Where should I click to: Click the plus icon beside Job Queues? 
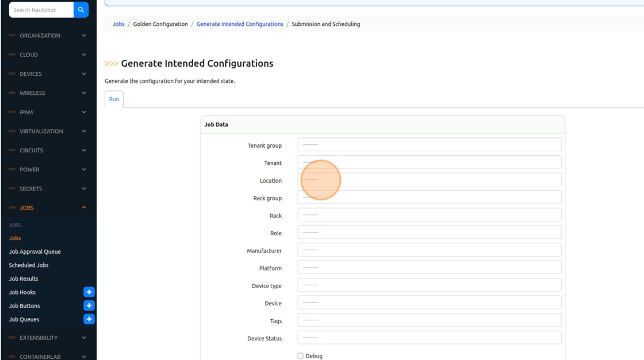click(89, 319)
